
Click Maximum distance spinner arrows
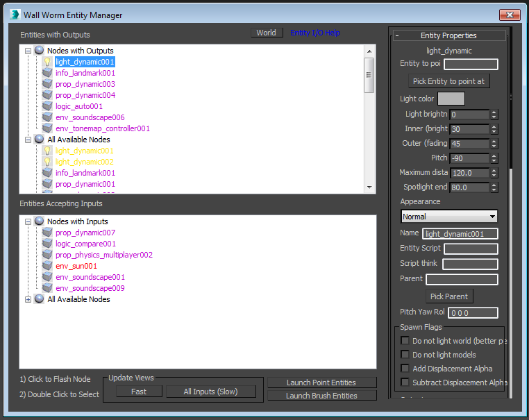[494, 173]
